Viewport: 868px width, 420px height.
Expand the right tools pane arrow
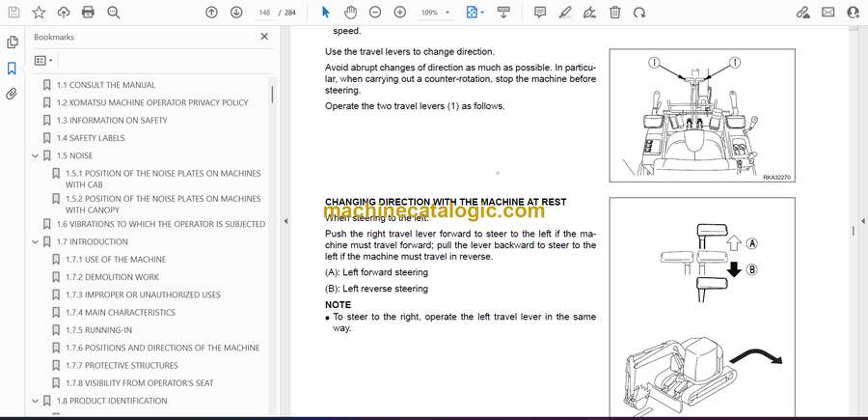[x=862, y=221]
